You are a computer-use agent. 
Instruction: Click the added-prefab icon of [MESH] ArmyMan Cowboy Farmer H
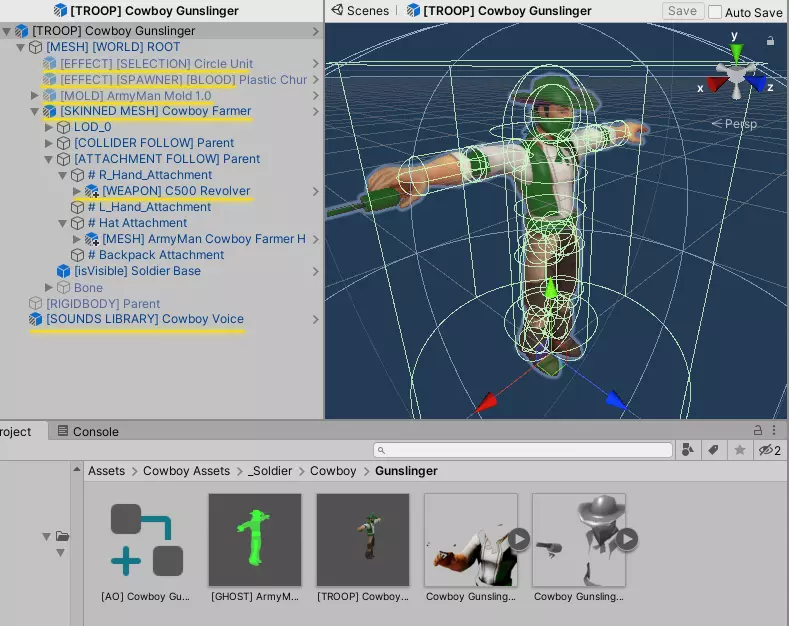pos(92,239)
